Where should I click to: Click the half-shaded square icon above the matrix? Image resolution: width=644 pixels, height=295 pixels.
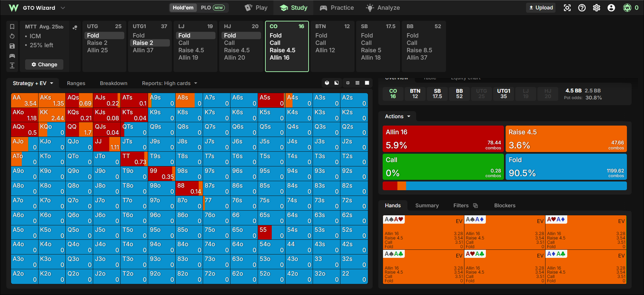tap(336, 83)
